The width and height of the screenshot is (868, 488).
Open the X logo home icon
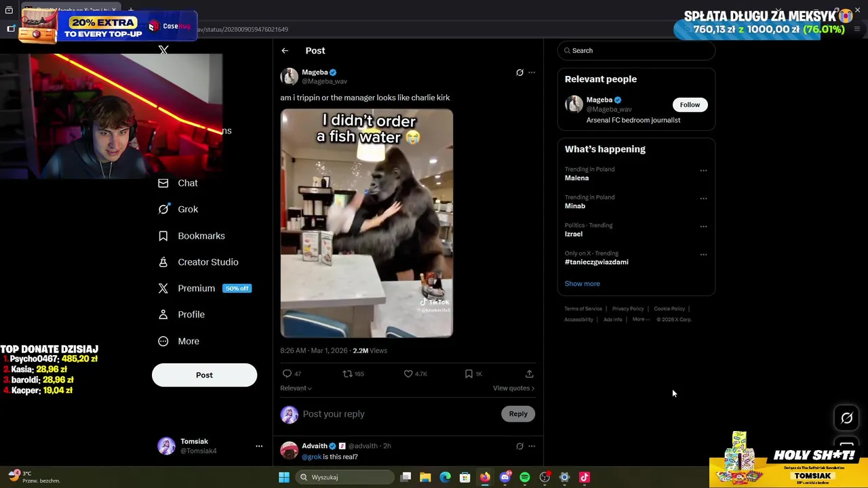[163, 50]
